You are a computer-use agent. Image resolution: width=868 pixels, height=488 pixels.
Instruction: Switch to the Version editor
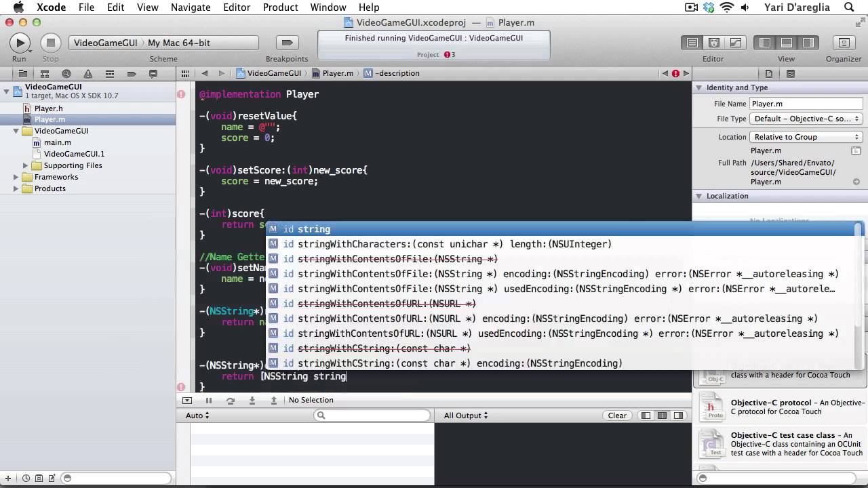[736, 43]
